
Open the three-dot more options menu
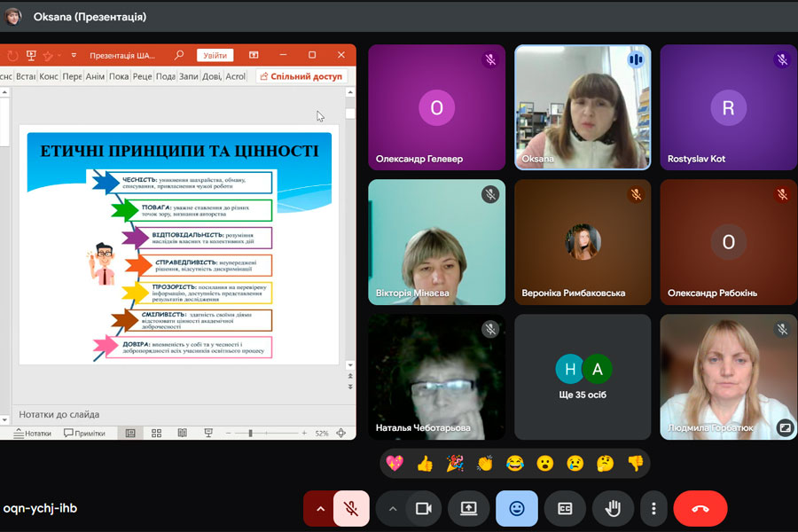click(653, 508)
